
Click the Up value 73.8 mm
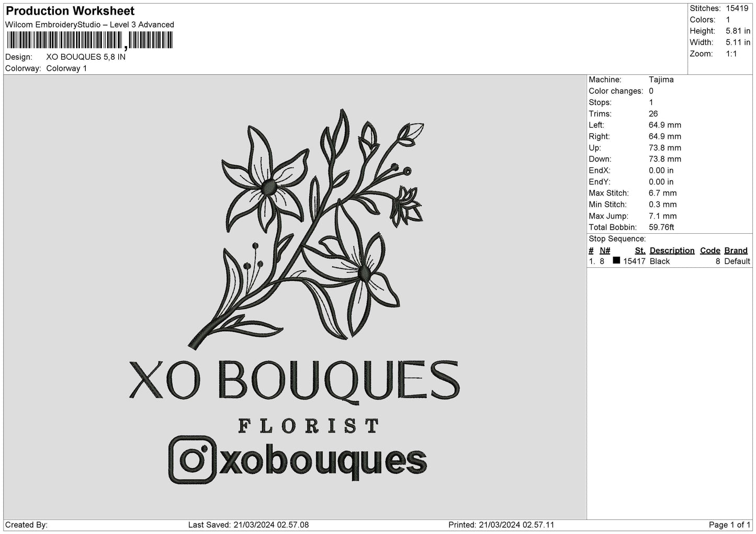[x=664, y=148]
